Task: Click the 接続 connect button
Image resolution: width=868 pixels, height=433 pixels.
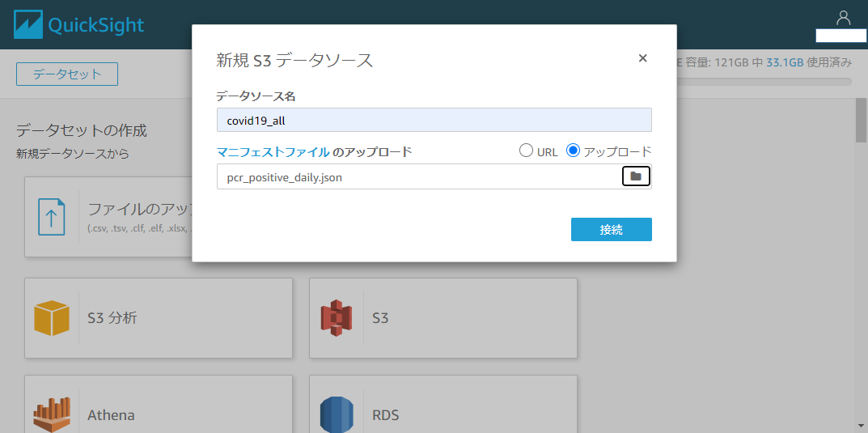Action: [x=611, y=230]
